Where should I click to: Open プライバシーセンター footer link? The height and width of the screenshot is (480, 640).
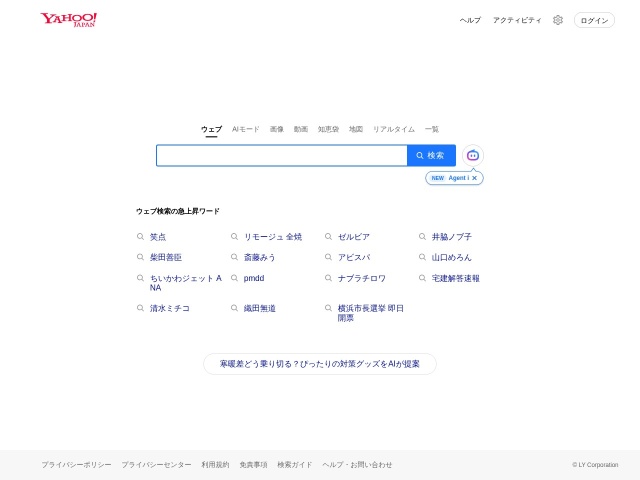pyautogui.click(x=156, y=464)
